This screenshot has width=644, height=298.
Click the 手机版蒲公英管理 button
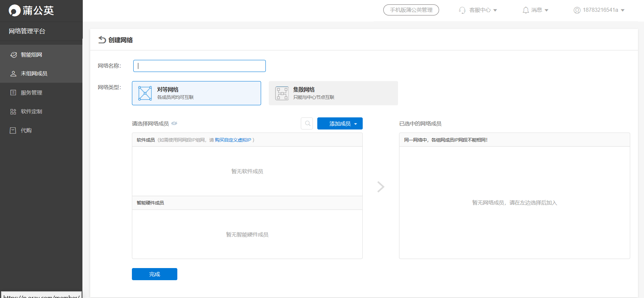pyautogui.click(x=411, y=10)
